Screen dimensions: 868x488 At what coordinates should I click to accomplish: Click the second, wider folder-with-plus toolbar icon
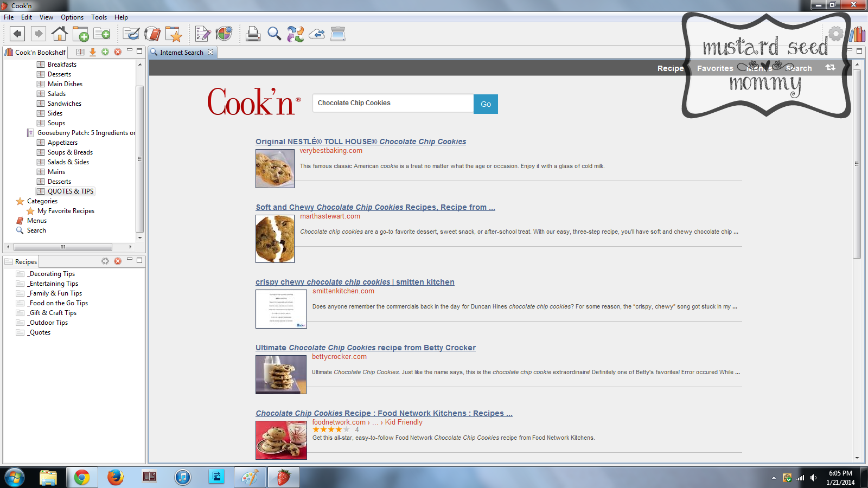102,34
